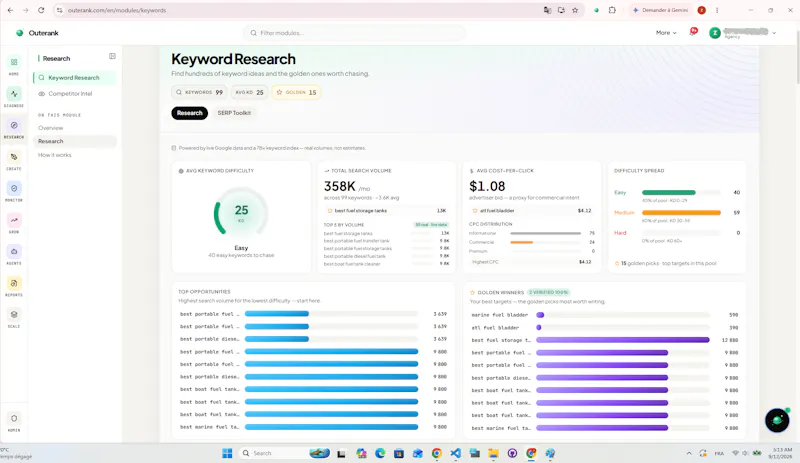800x463 pixels.
Task: Click the green Outerank extension icon
Action: [596, 10]
